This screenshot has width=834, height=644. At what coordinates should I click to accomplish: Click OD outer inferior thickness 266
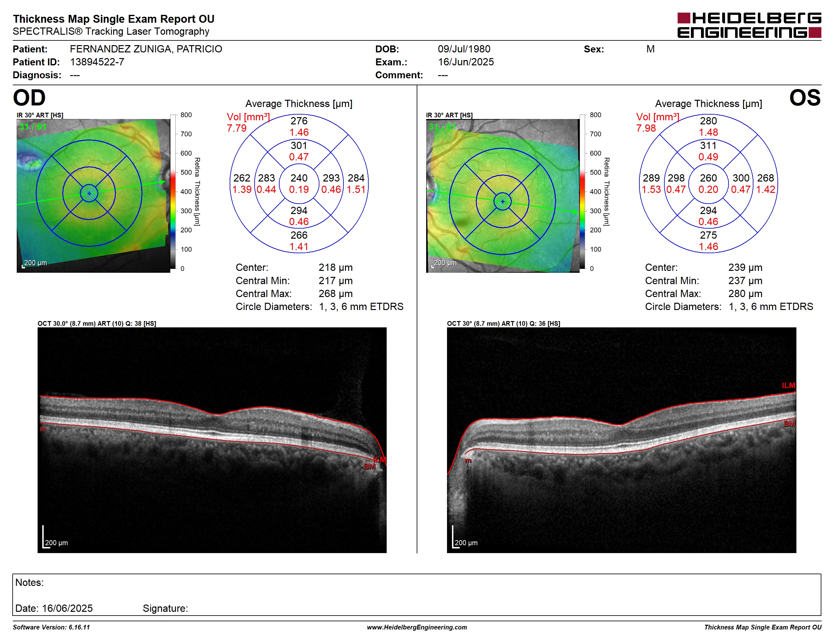tap(299, 236)
